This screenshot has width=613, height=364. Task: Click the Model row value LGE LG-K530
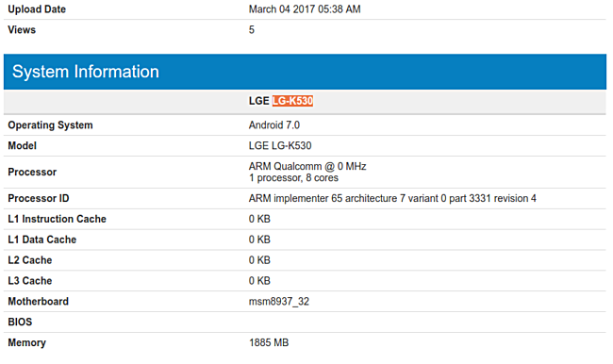pos(280,146)
